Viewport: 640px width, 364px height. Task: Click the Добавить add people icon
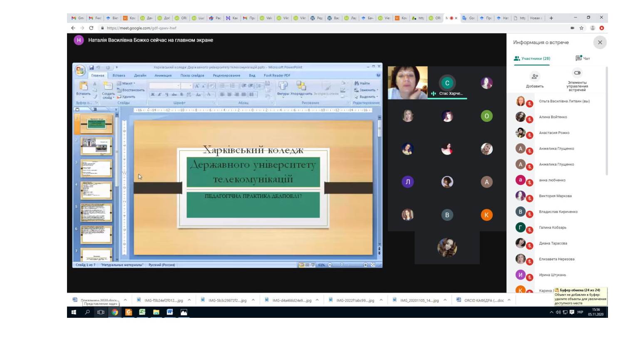(x=535, y=77)
